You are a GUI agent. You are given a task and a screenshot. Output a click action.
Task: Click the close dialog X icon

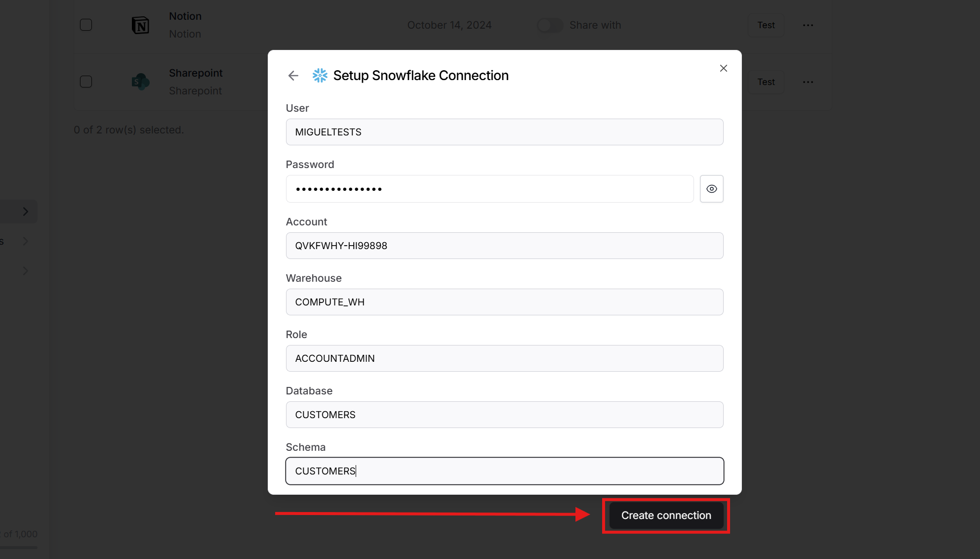pyautogui.click(x=724, y=68)
